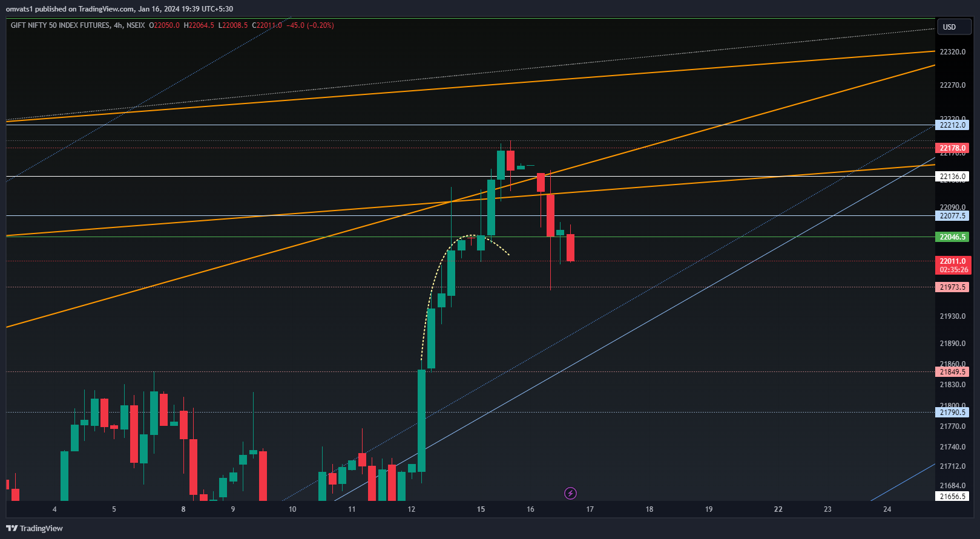980x539 pixels.
Task: Click date 16 on time axis
Action: click(530, 509)
